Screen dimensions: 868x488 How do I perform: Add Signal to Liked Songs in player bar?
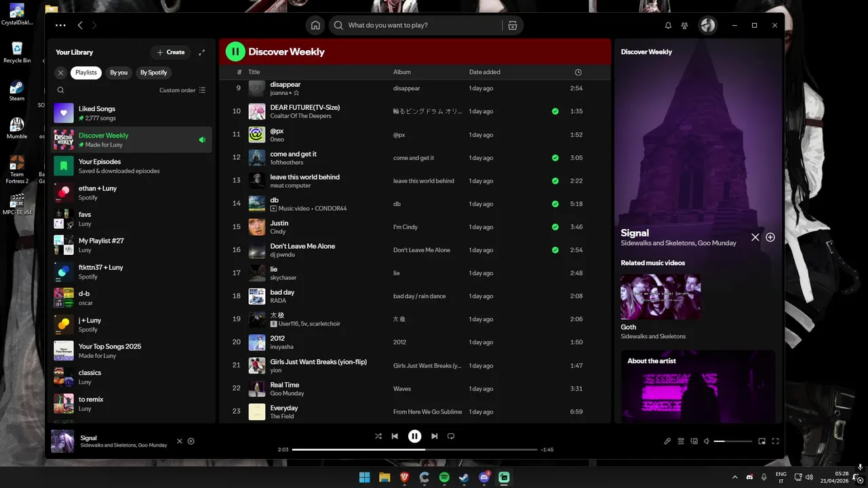(x=191, y=441)
